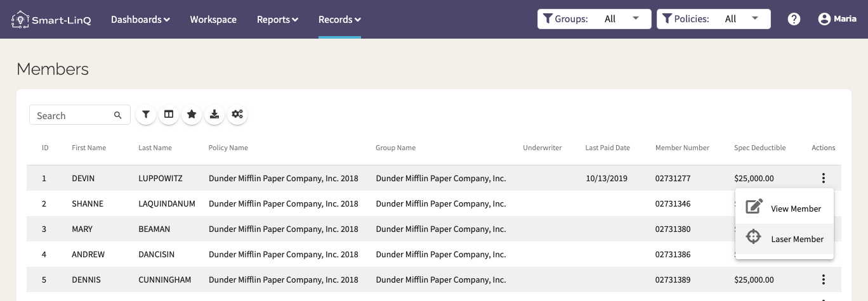The image size is (868, 301).
Task: Click policy name in MARY BEAMAN row
Action: tap(284, 229)
